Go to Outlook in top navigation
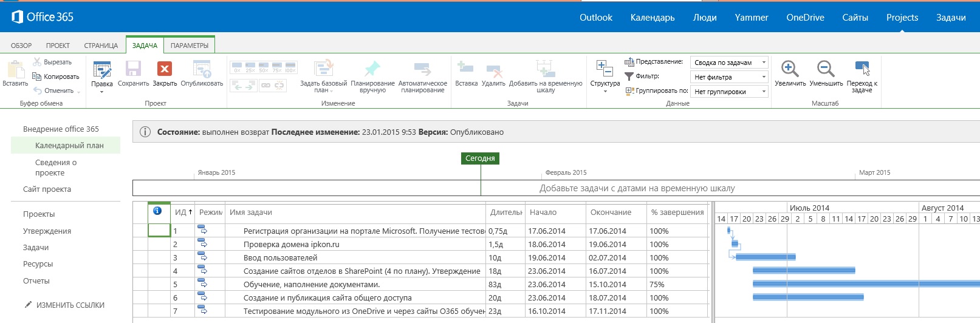The image size is (980, 323). click(596, 18)
